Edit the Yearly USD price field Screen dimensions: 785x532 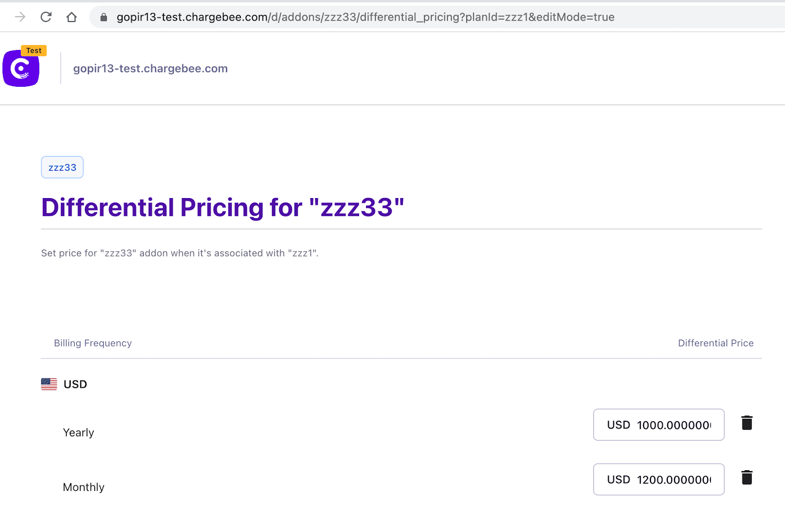pos(673,425)
